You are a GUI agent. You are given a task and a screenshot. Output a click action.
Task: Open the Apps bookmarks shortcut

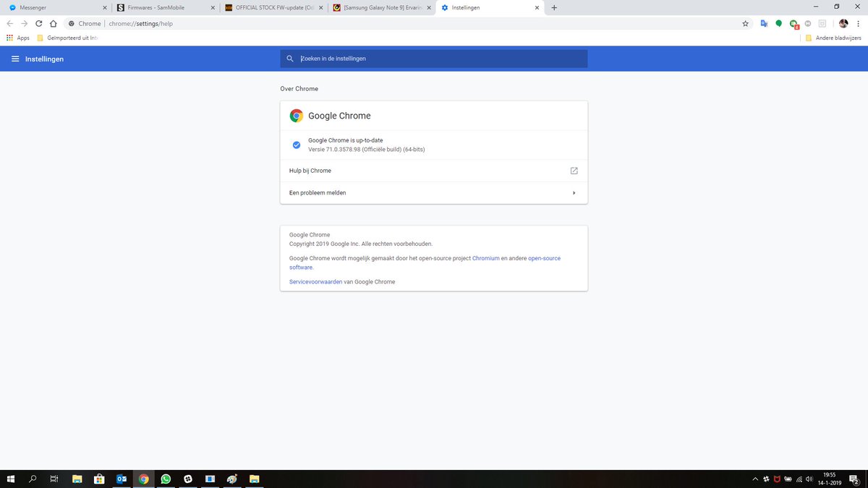click(18, 38)
